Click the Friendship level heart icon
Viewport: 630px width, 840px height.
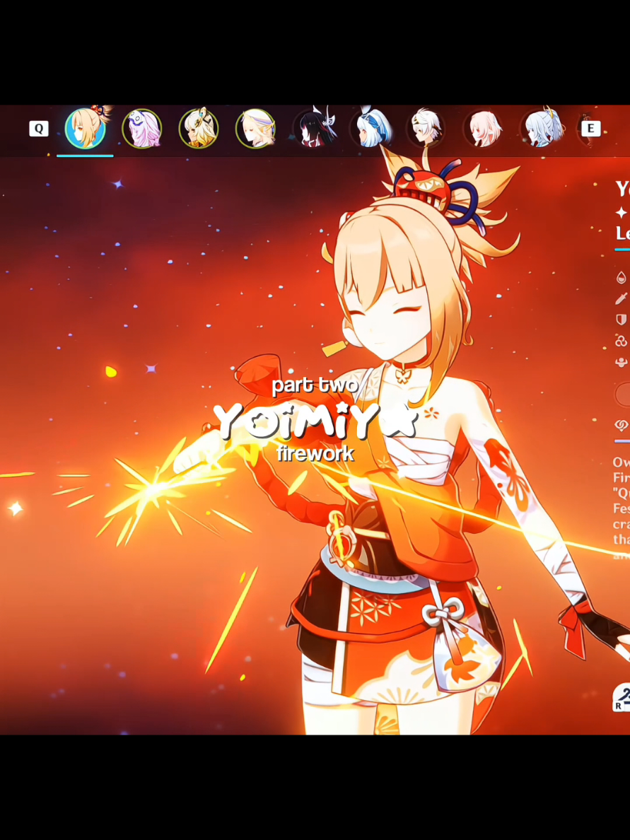click(622, 426)
